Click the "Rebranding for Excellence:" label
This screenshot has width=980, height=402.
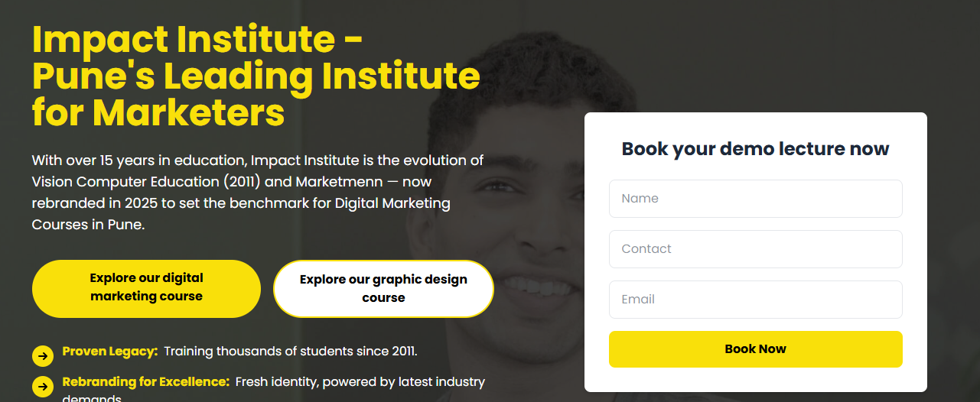point(145,381)
